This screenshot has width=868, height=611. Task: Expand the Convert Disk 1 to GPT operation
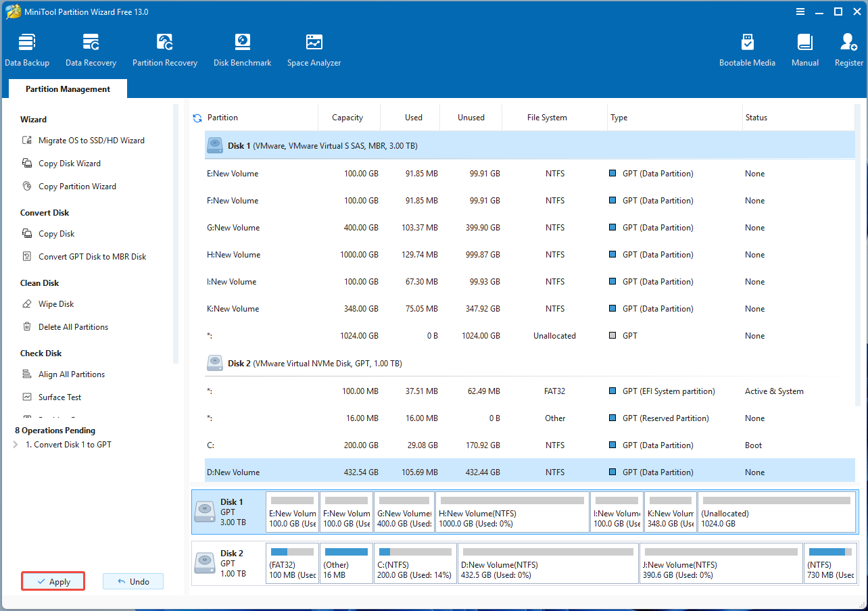(x=15, y=444)
